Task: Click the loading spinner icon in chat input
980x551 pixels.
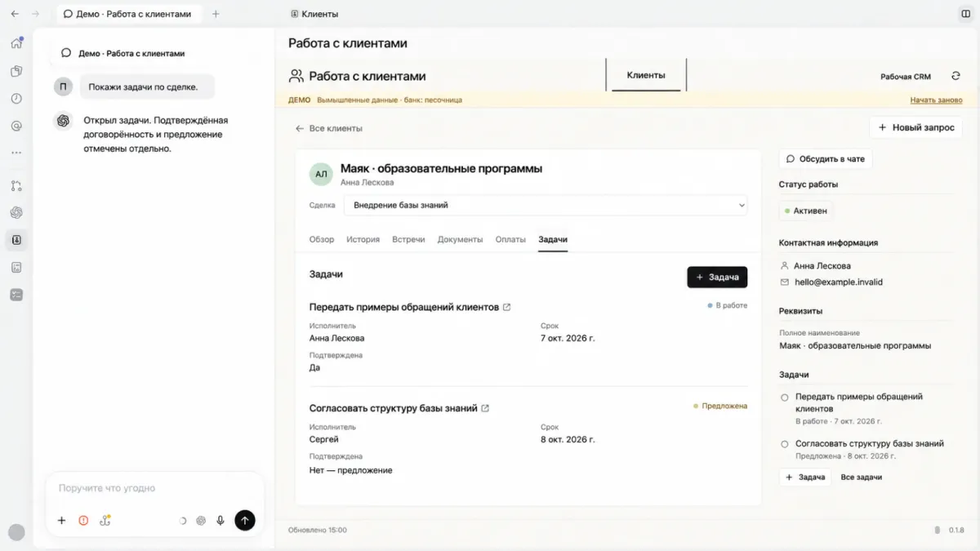Action: 181,520
